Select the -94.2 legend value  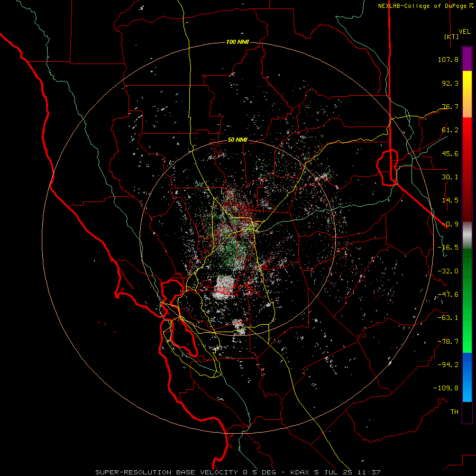click(x=448, y=364)
